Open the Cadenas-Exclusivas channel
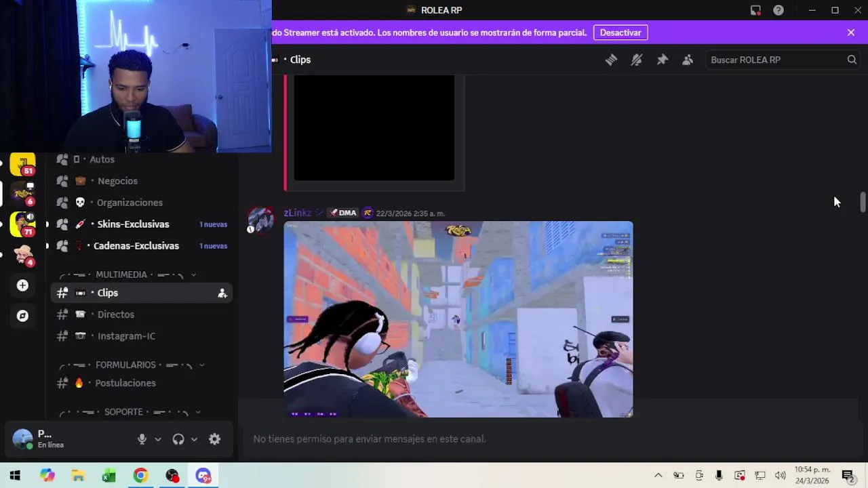 pyautogui.click(x=142, y=246)
